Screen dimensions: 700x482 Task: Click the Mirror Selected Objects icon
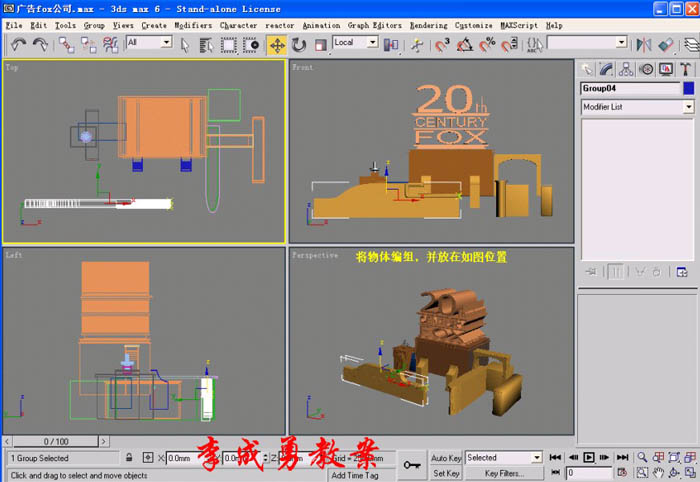coord(643,45)
